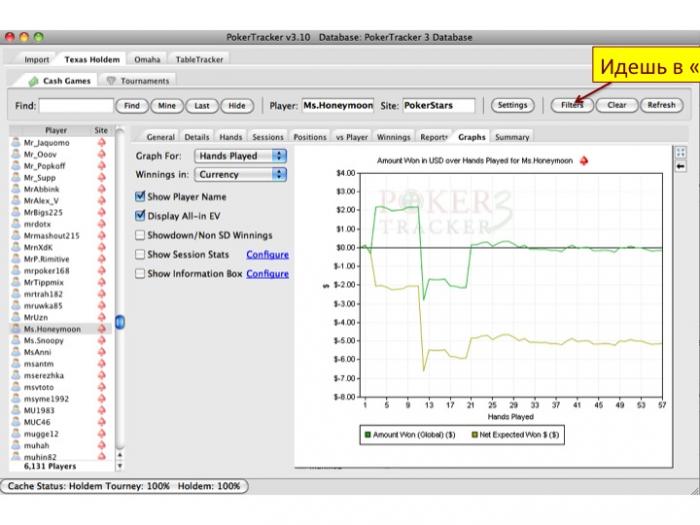Click the PokerStars site icon beside MrAbbink

click(x=102, y=189)
